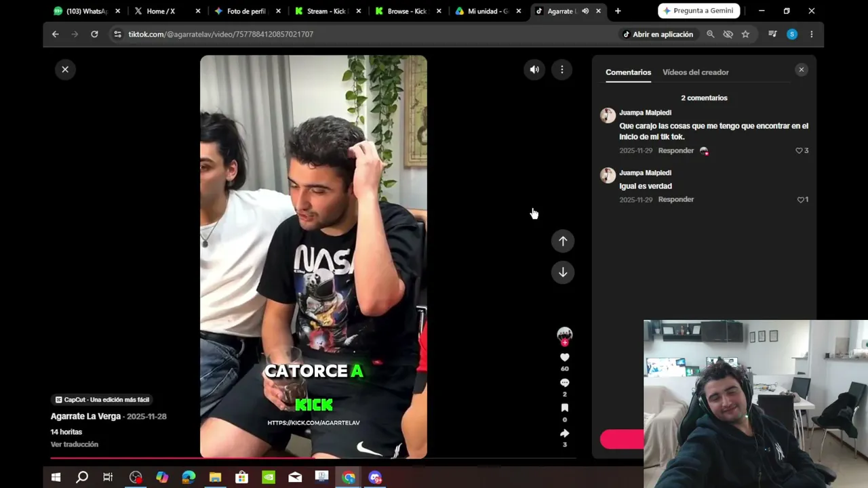Open the Chrome profile avatar
Viewport: 868px width, 488px height.
792,34
